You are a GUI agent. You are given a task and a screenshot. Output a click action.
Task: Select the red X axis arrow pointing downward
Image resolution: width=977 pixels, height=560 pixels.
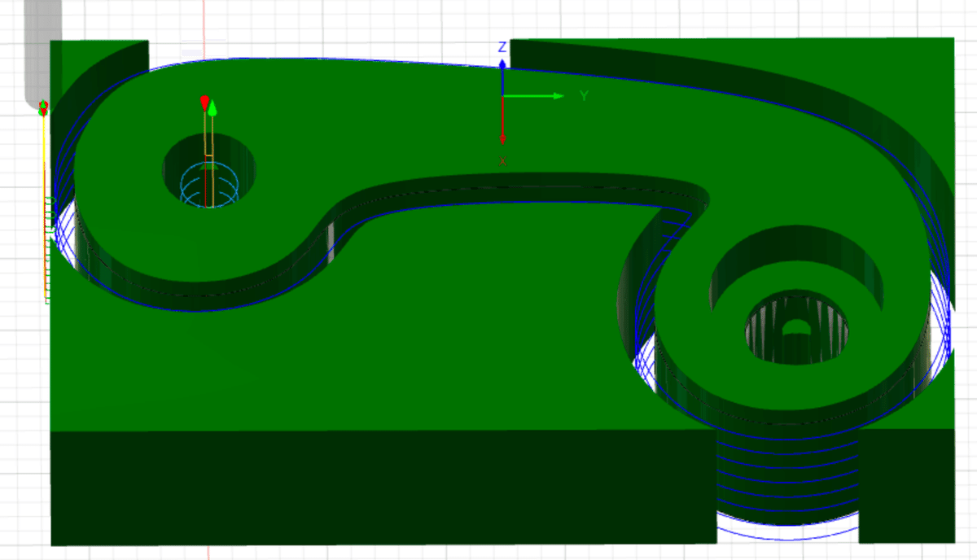[503, 121]
